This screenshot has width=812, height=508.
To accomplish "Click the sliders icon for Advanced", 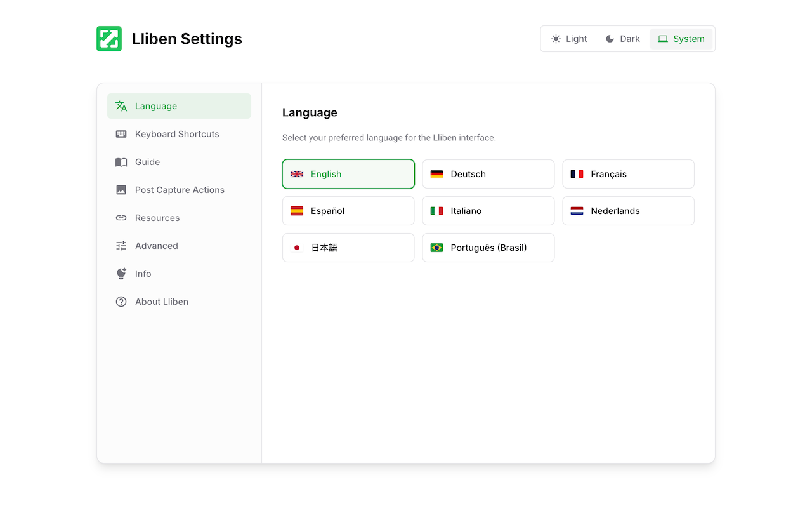I will point(121,246).
